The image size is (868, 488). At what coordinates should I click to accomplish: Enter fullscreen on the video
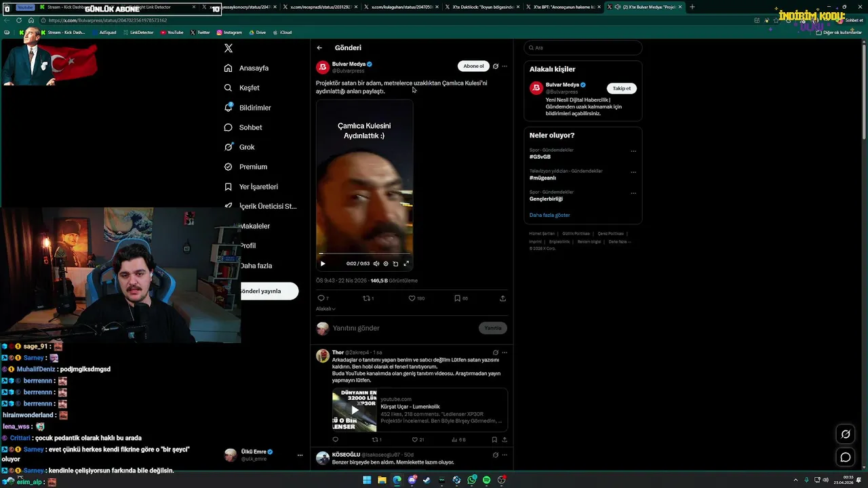pyautogui.click(x=406, y=264)
